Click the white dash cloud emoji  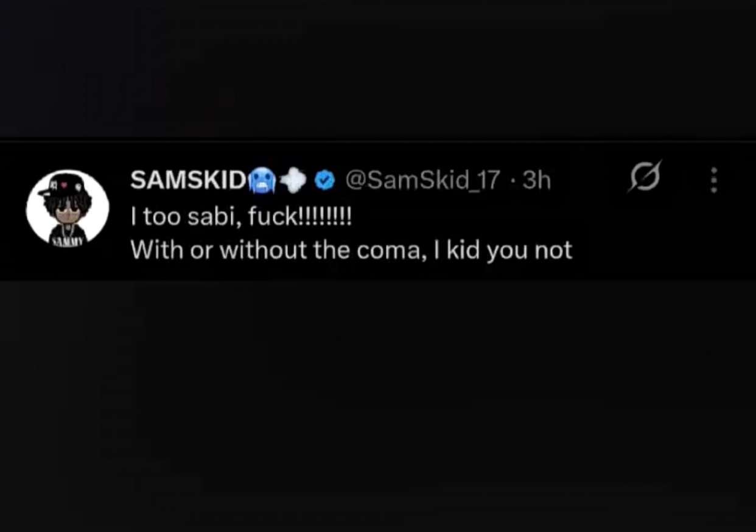coord(294,180)
